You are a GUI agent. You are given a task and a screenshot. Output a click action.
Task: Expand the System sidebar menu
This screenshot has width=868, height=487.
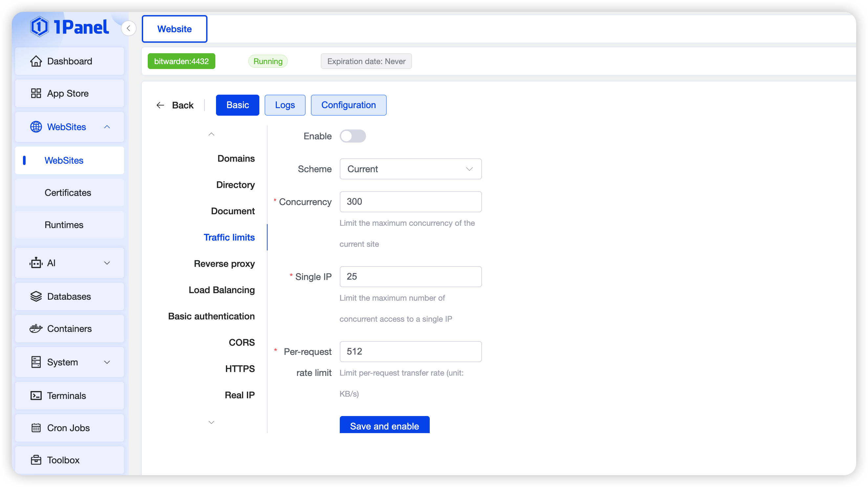pos(107,362)
